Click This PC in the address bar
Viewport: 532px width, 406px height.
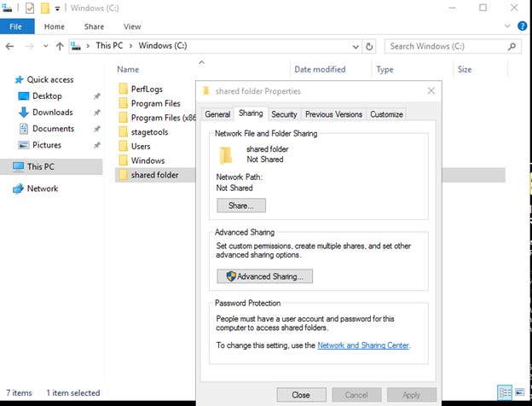click(x=109, y=45)
